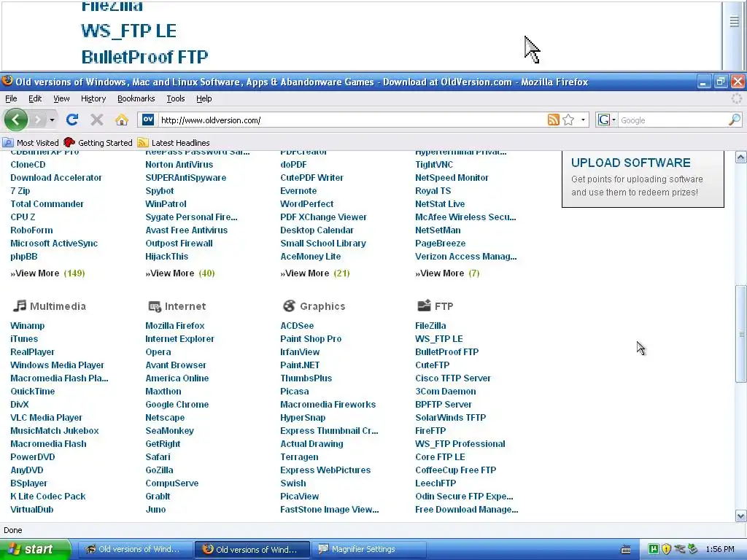Open the HijackThis link
Screen dimensions: 747x560
(167, 256)
